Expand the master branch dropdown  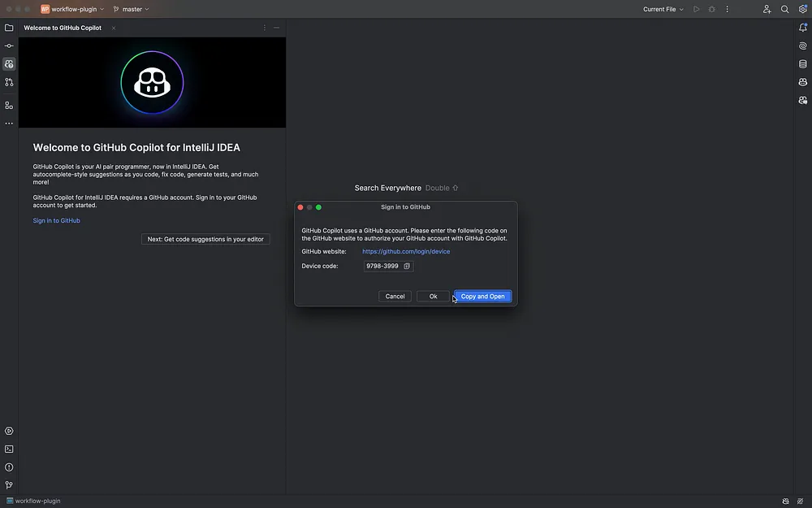coord(131,9)
